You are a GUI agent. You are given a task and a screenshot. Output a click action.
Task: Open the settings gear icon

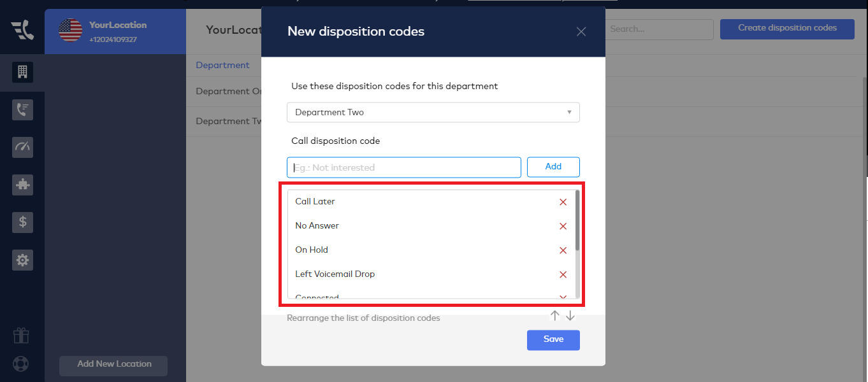pyautogui.click(x=22, y=260)
